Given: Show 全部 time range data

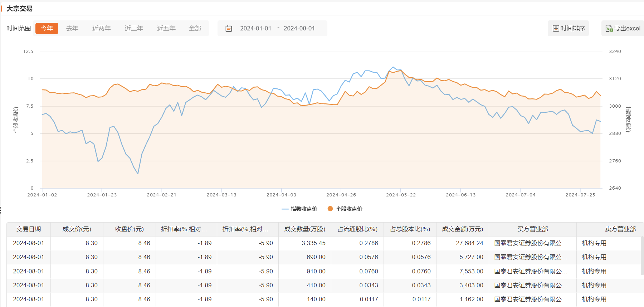Looking at the screenshot, I should pyautogui.click(x=195, y=28).
